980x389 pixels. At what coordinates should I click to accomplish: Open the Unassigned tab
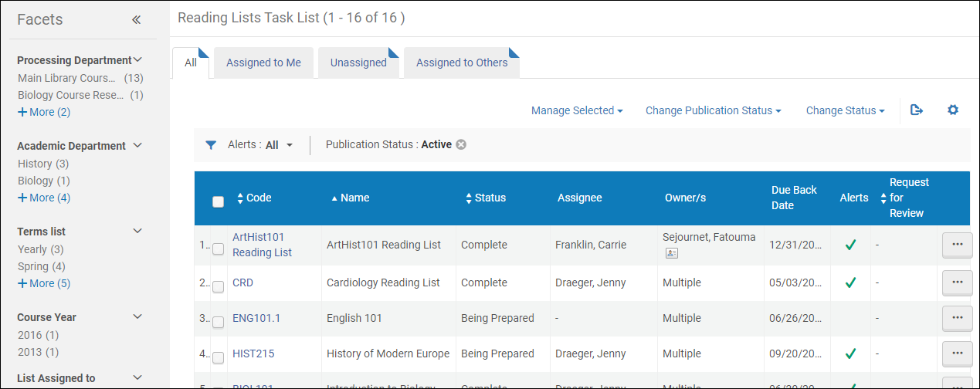358,63
